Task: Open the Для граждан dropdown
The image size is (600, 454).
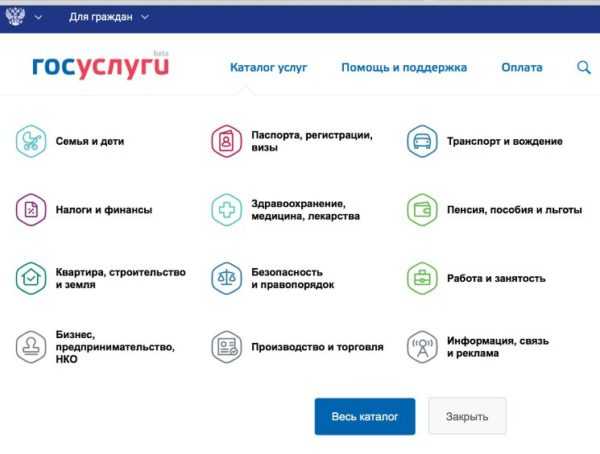Action: pyautogui.click(x=109, y=17)
